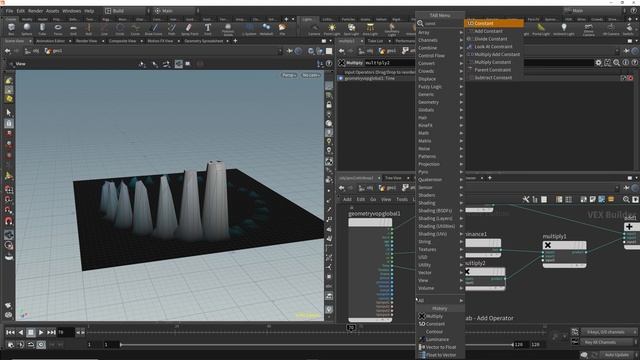The image size is (640, 360).
Task: Select the Tube shelf tool
Action: coord(42,29)
